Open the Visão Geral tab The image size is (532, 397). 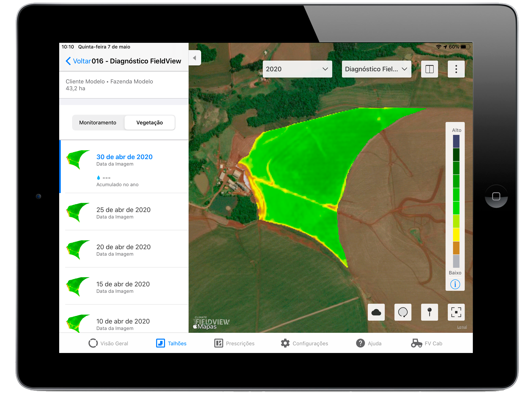click(x=108, y=343)
